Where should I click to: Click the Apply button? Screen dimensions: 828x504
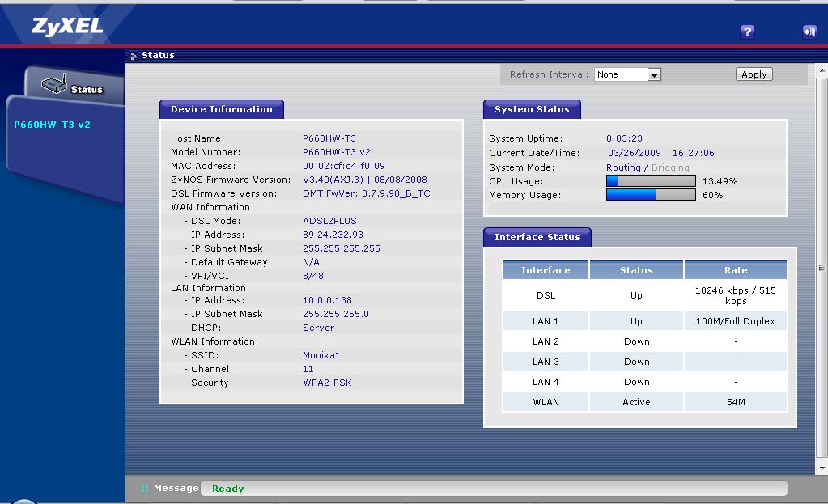pyautogui.click(x=754, y=74)
